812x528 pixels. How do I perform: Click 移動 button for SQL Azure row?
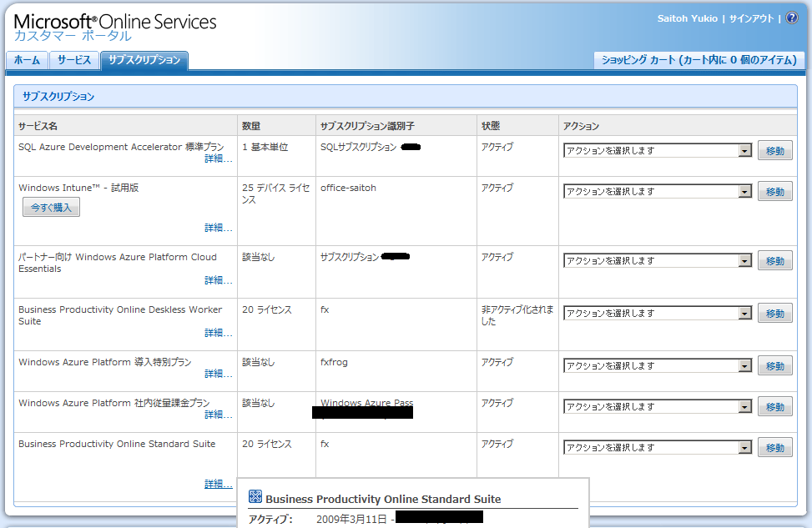[x=774, y=151]
